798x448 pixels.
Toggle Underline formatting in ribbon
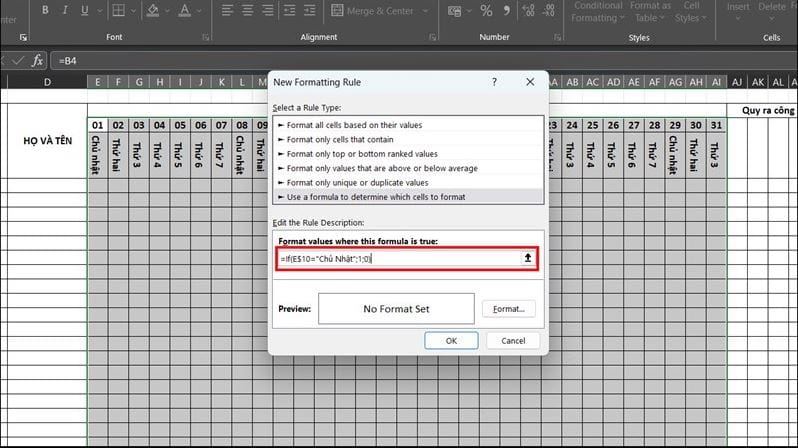pyautogui.click(x=84, y=10)
